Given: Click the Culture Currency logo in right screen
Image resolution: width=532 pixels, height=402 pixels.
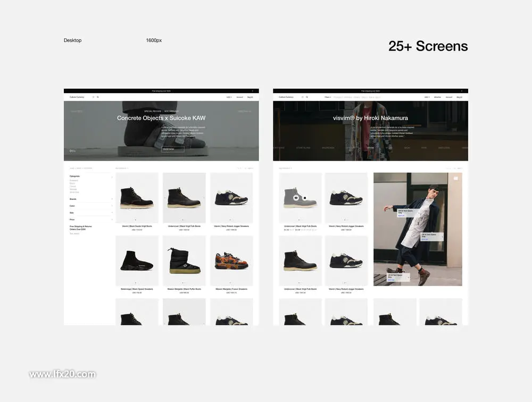Looking at the screenshot, I should click(286, 97).
